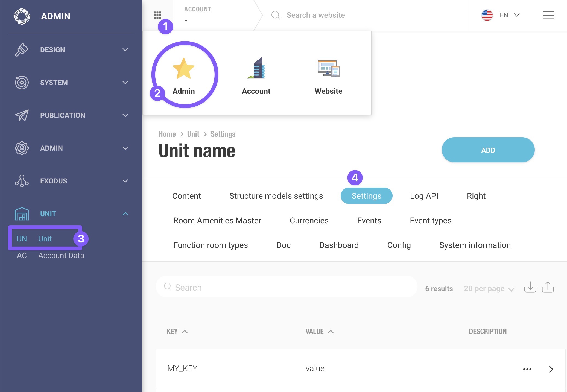Viewport: 567px width, 392px height.
Task: Choose the Website monitor icon
Action: point(328,69)
